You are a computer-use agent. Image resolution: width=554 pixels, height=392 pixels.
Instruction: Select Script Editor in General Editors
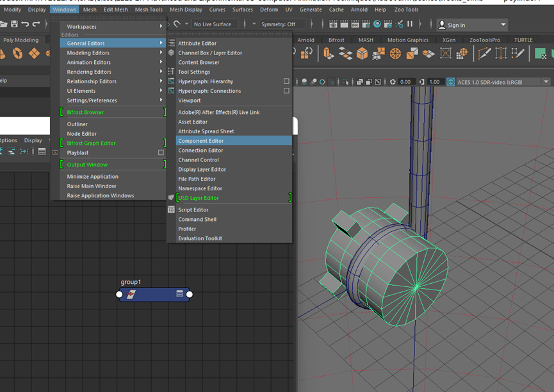tap(234, 209)
